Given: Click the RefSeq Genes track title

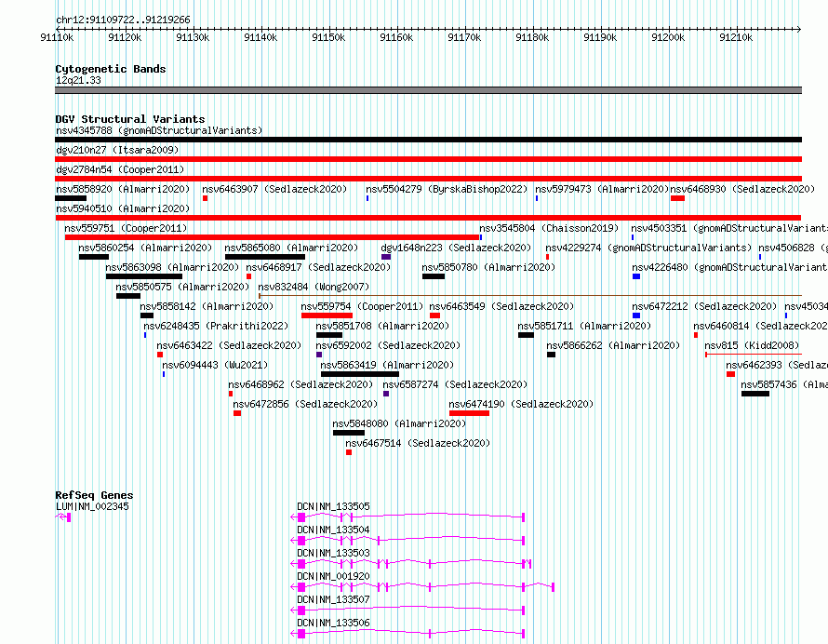Looking at the screenshot, I should point(95,495).
